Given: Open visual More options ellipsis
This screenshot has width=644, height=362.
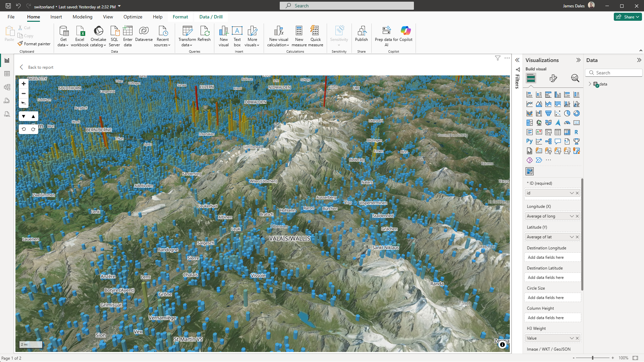Looking at the screenshot, I should [x=507, y=58].
